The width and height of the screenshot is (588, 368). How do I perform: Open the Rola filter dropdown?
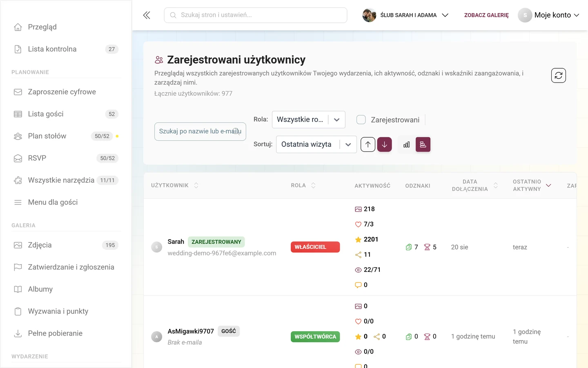(x=309, y=119)
